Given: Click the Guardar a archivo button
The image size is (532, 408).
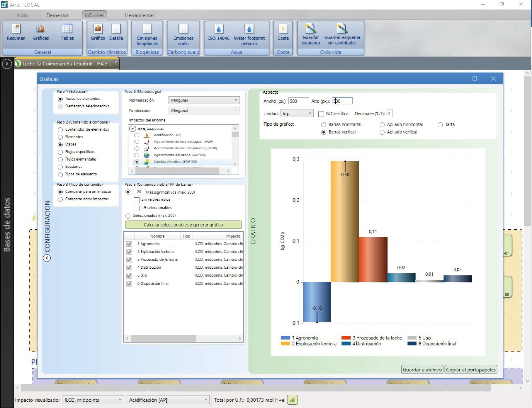Looking at the screenshot, I should (x=422, y=370).
